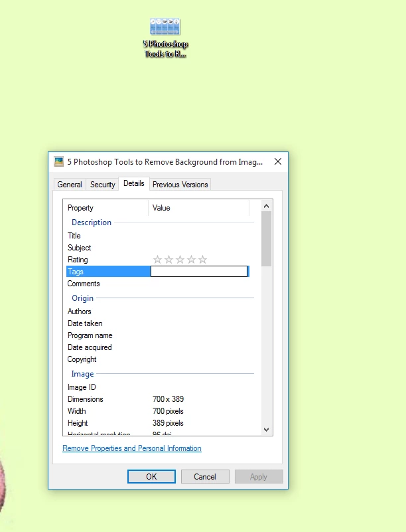Click the scroll down arrow in property list
406x532 pixels.
[x=267, y=430]
